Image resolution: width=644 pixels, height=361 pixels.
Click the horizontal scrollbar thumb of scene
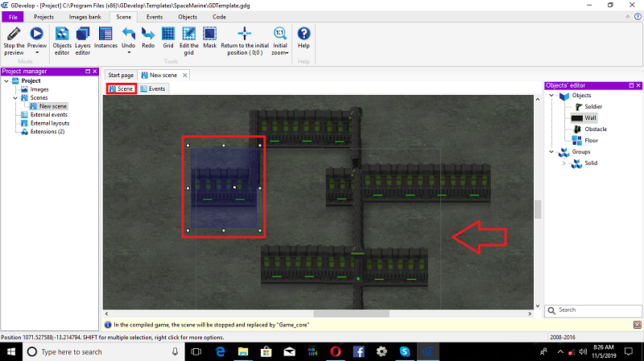click(x=351, y=314)
